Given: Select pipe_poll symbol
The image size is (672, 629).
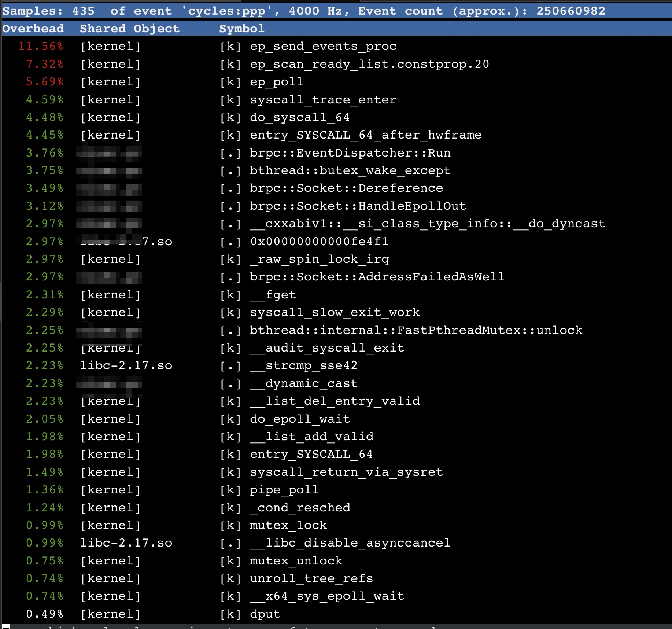Looking at the screenshot, I should [x=284, y=490].
